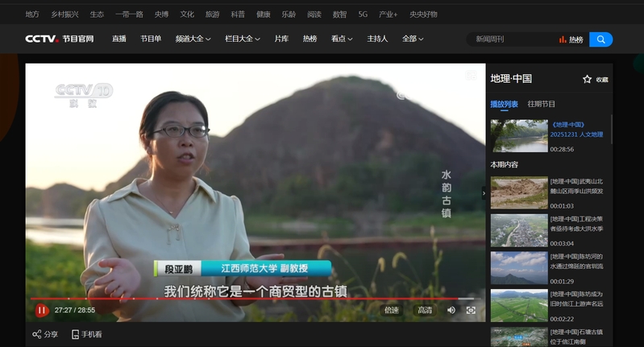Mute the video volume speaker icon

point(451,310)
